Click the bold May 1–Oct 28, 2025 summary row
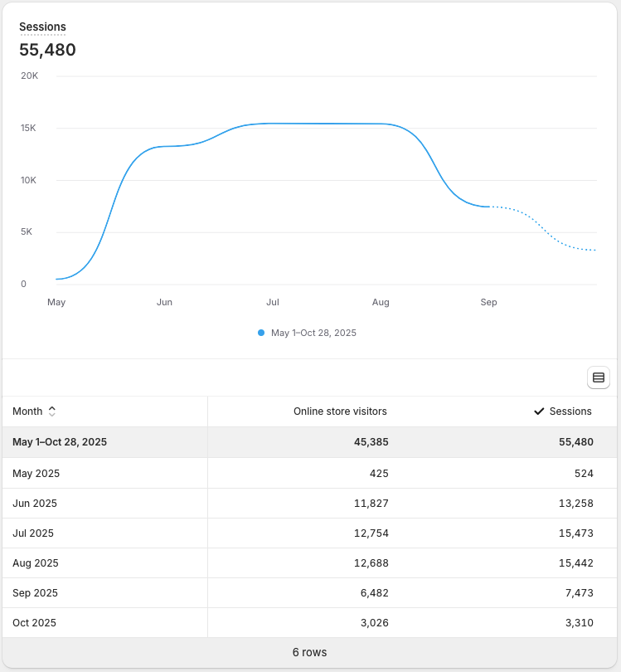 (60, 442)
